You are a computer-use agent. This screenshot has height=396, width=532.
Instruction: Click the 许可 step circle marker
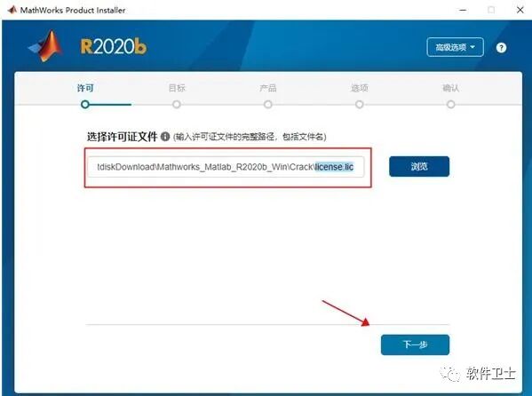click(x=85, y=104)
